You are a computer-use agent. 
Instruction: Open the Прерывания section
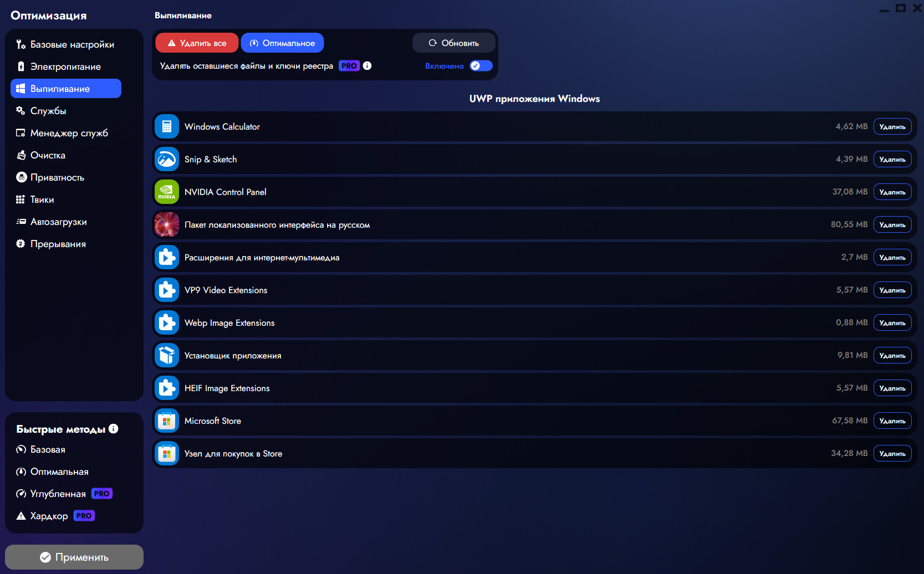tap(65, 244)
